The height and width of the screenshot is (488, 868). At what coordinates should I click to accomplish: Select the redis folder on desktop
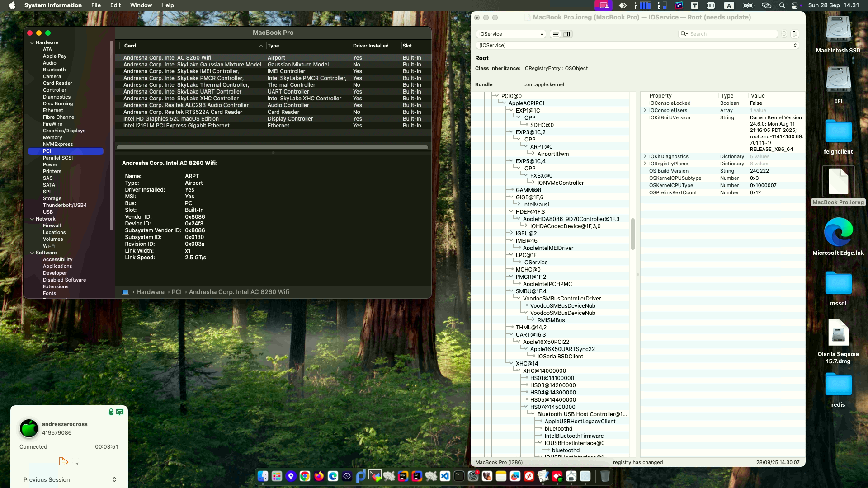pos(838,389)
